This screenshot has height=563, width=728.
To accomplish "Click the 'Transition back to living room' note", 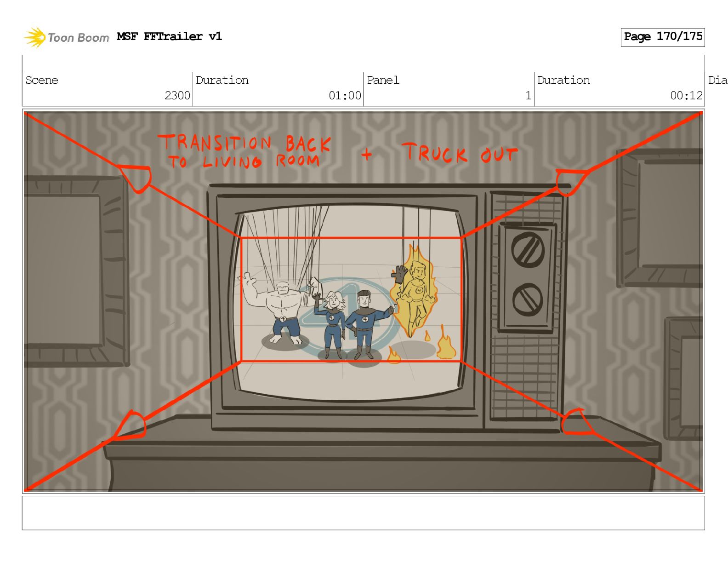I will pyautogui.click(x=245, y=151).
